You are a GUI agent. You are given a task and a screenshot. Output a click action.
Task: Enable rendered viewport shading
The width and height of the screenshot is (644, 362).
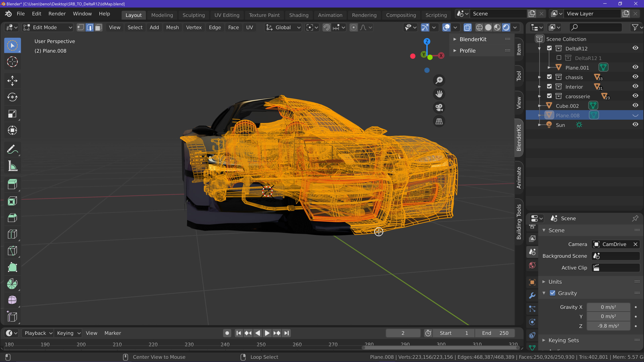point(506,27)
